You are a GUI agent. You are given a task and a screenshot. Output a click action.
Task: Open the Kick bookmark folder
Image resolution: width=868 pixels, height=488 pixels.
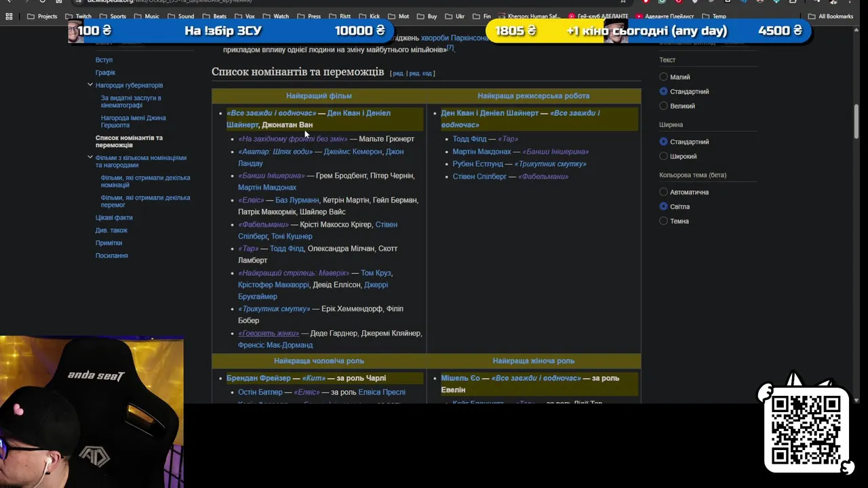[370, 16]
